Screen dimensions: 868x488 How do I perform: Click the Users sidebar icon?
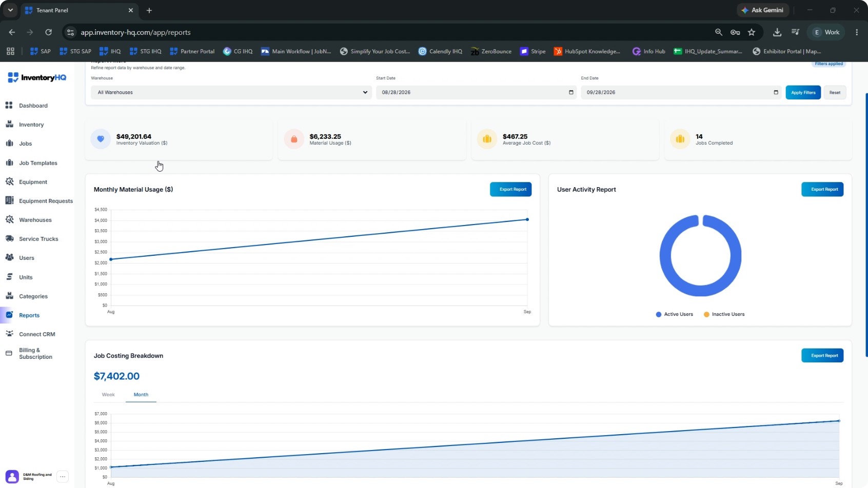click(9, 257)
